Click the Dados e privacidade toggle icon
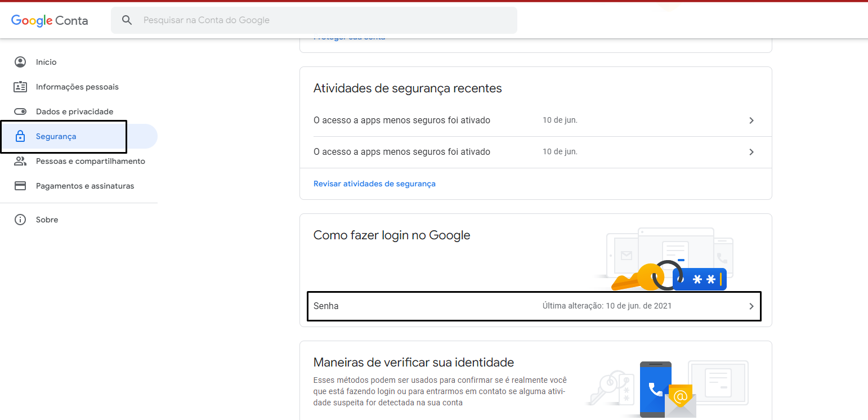The height and width of the screenshot is (420, 868). point(20,111)
